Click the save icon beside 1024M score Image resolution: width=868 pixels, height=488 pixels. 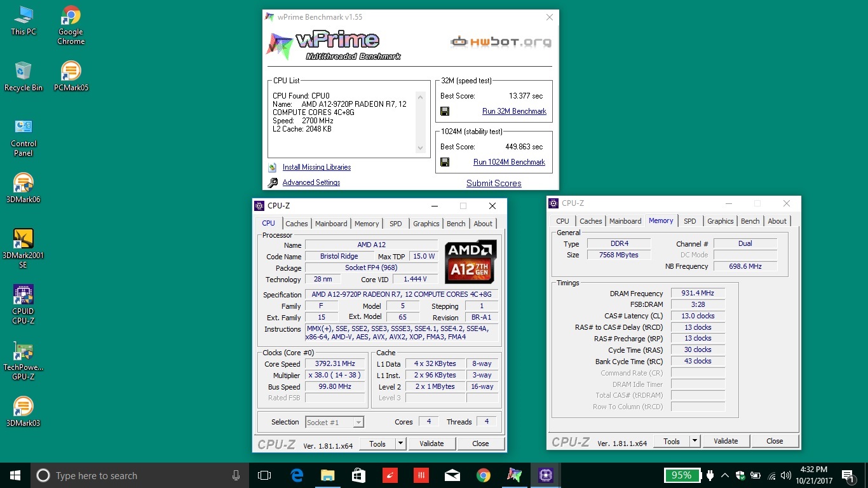pyautogui.click(x=445, y=162)
